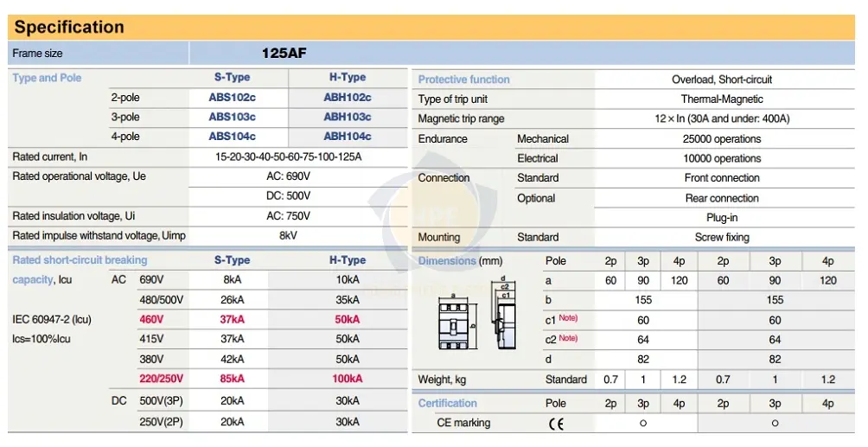Screen dimensions: 868x447
Task: Click the red 100kA value
Action: [x=347, y=379]
